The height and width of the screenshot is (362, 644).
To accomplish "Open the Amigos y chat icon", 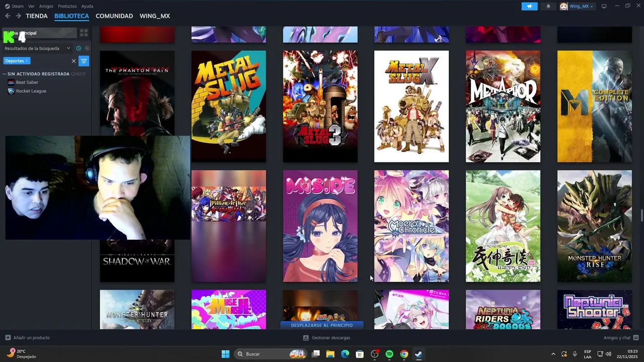I will [x=636, y=338].
